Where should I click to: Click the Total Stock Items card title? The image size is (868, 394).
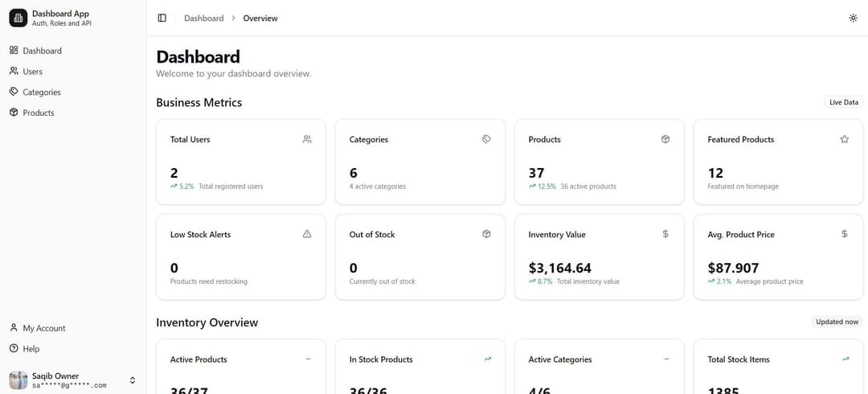tap(739, 359)
